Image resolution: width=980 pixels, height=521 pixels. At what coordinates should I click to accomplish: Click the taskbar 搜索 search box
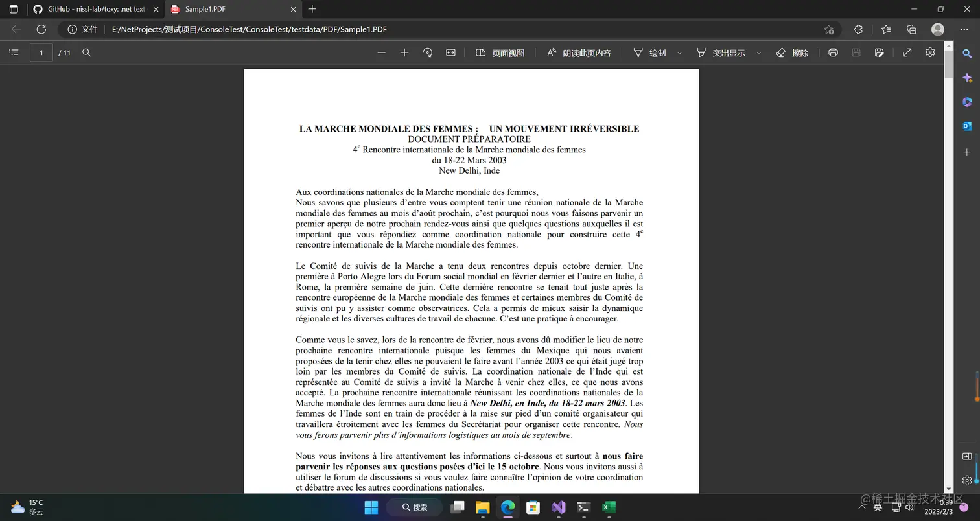(415, 507)
